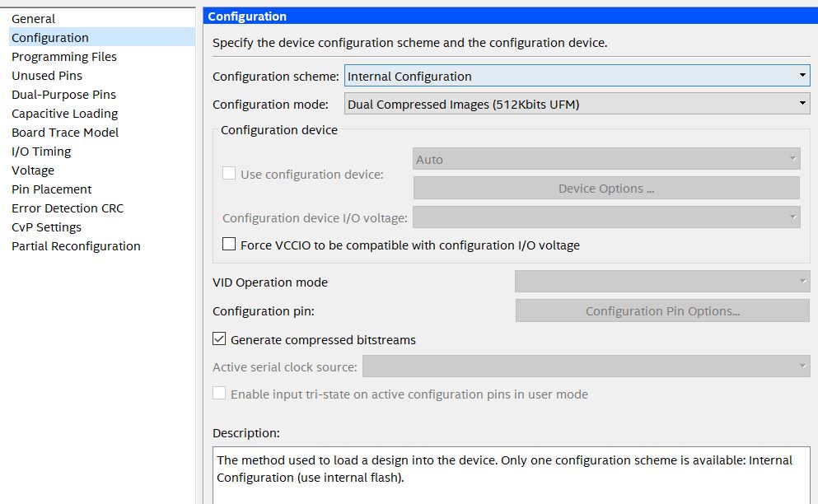Open Active serial clock source dropdown
The image size is (818, 504).
[587, 366]
